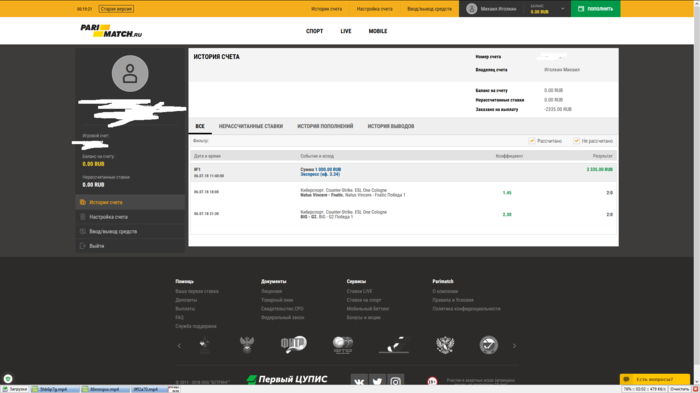This screenshot has height=393, width=700.
Task: Open the 'Есть вопросы?' chat widget
Action: (654, 379)
